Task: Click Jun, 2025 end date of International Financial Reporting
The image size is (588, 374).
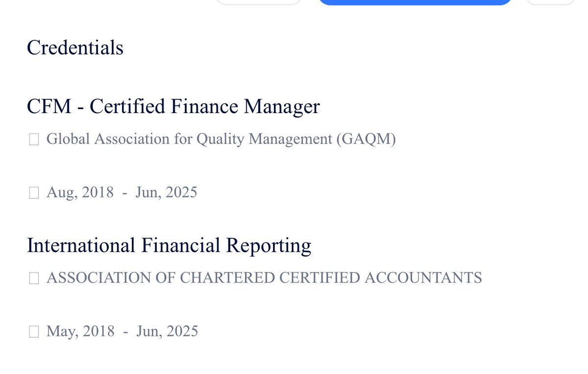Action: tap(168, 331)
